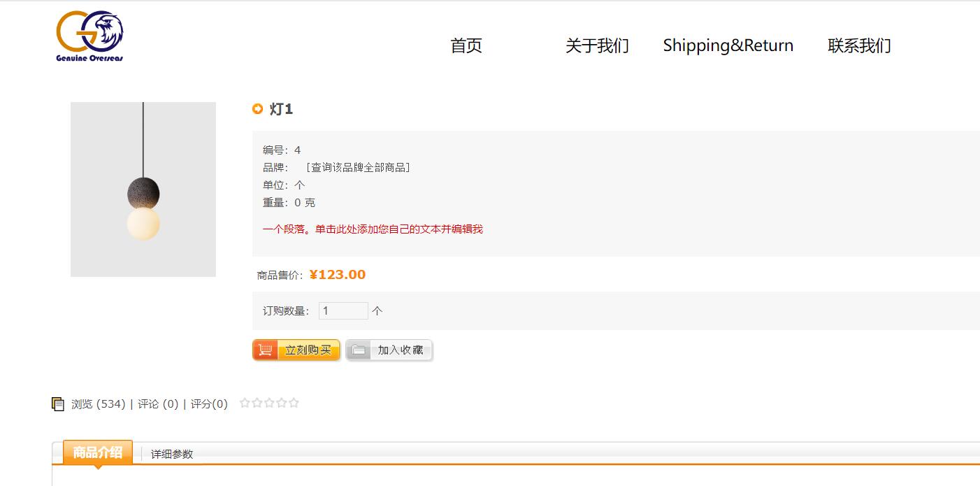Switch to the 商品介绍 tab
This screenshot has width=980, height=486.
point(98,452)
